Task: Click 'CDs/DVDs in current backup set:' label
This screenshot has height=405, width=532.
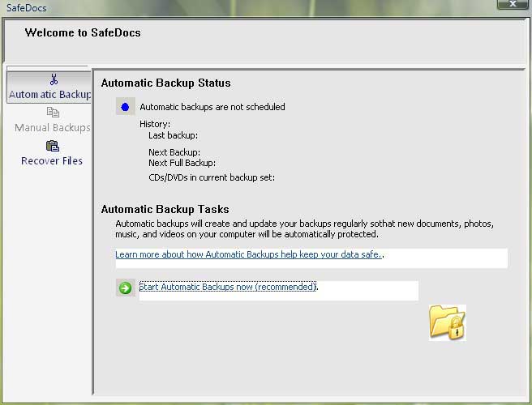Action: point(212,177)
